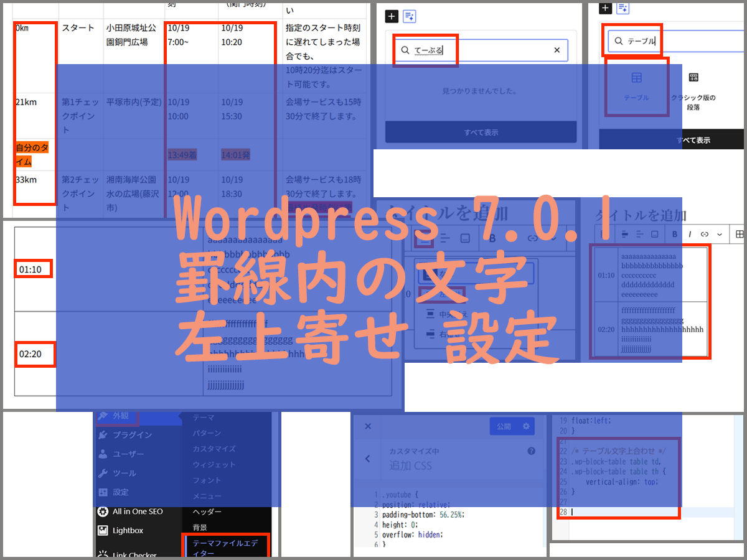Toggle Bold in the right editor toolbar
Image resolution: width=747 pixels, height=560 pixels.
coord(675,234)
